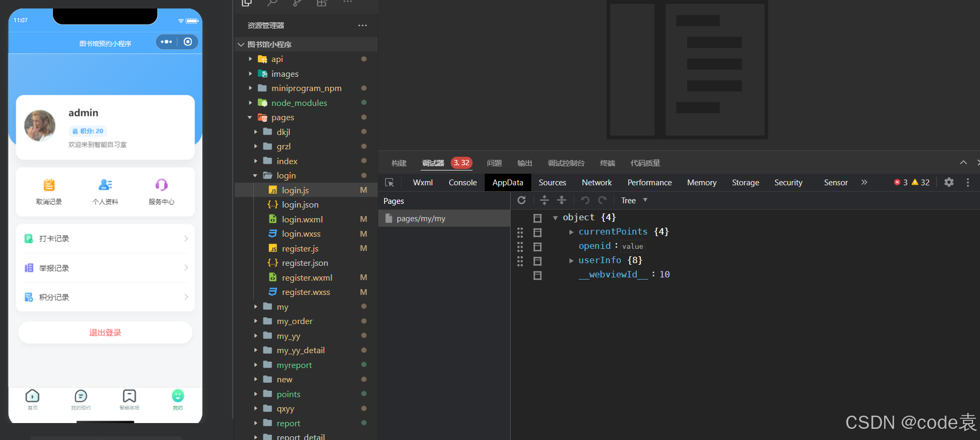Tap the 我的 smiley tab icon
Image resolution: width=980 pixels, height=440 pixels.
click(178, 396)
